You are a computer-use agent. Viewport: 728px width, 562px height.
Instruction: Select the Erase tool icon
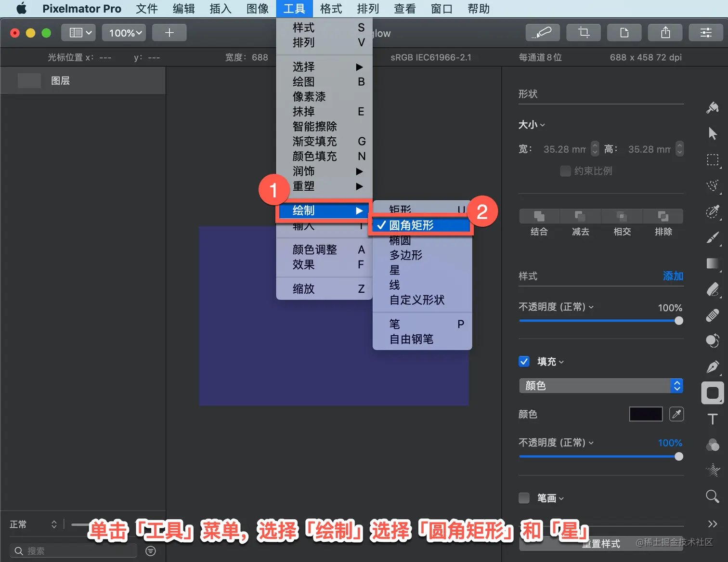(713, 289)
